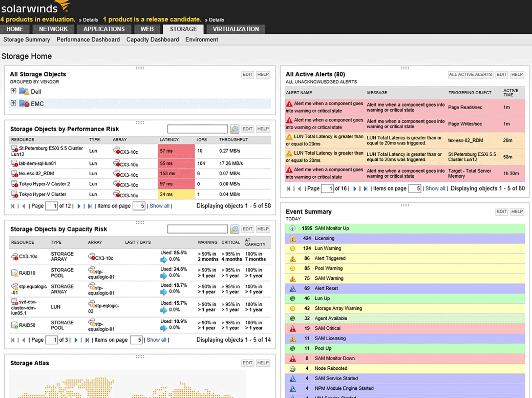Click the 153 ms latency cell
Viewport: 532px width, 398px height.
[177, 173]
